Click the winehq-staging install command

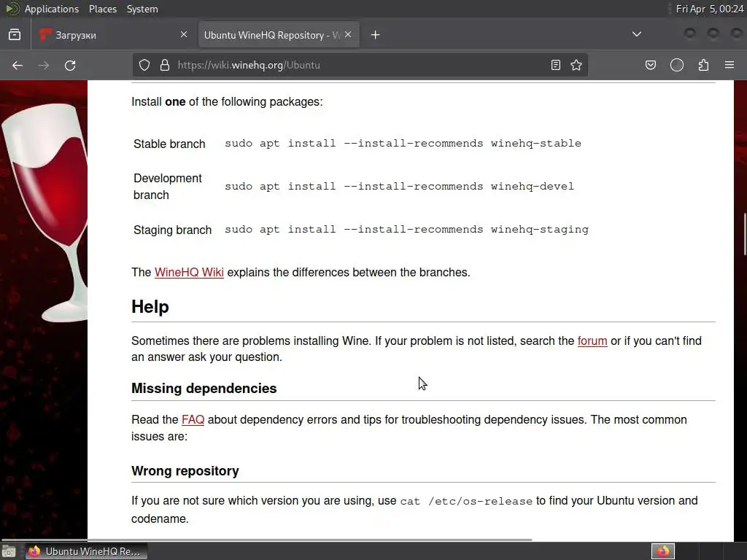click(x=406, y=230)
